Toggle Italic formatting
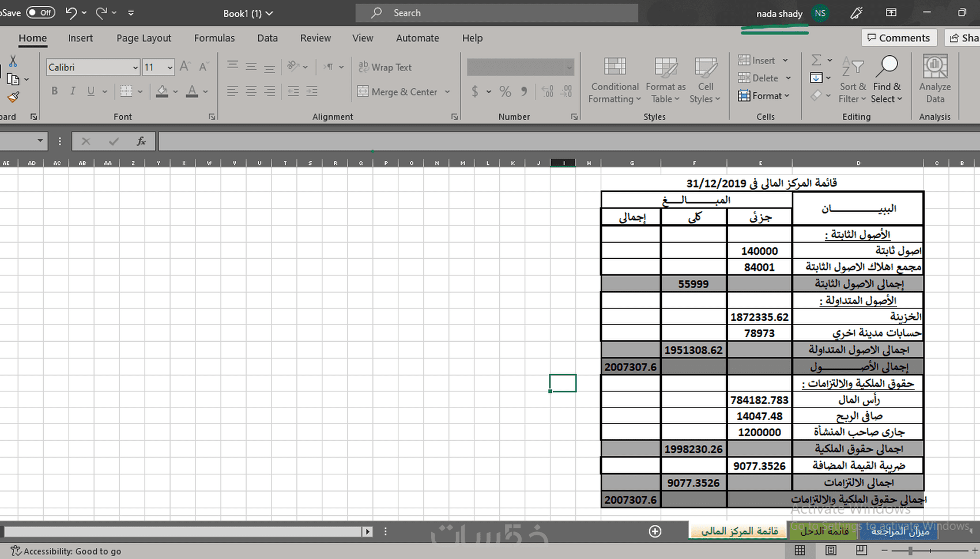Screen dimensions: 980x559 (x=73, y=91)
